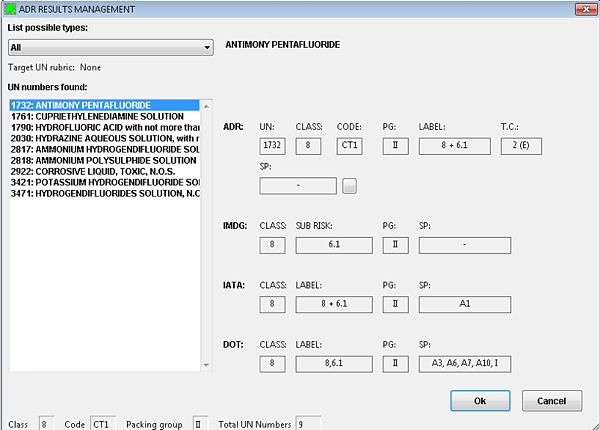Image resolution: width=600 pixels, height=430 pixels.
Task: Select 2817: AMMONIUM HYDROGENDIFLUORIDE SOLUTION entry
Action: [104, 149]
